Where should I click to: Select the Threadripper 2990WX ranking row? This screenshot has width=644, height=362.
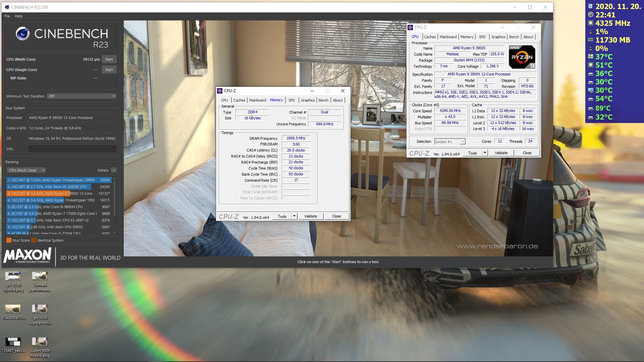point(59,180)
